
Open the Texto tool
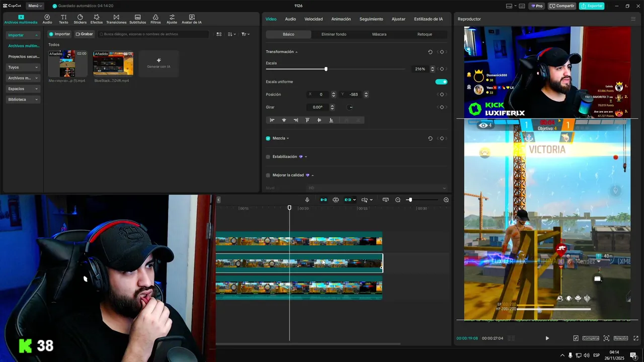click(63, 19)
